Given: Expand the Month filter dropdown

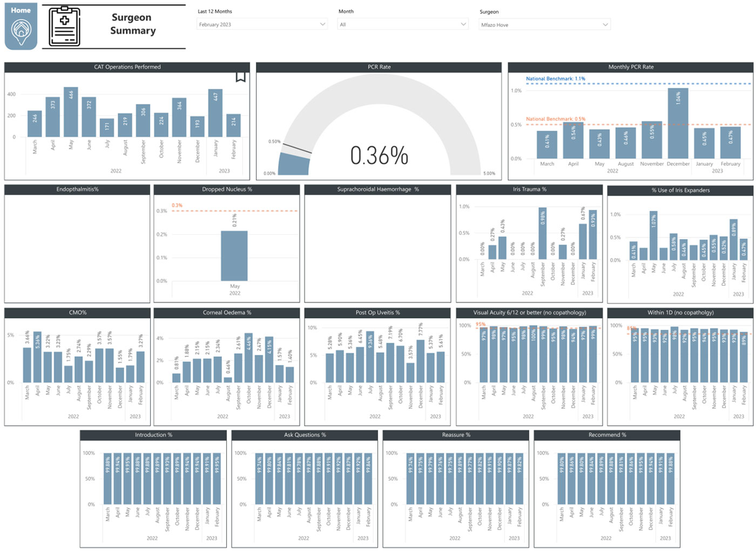Looking at the screenshot, I should [402, 24].
